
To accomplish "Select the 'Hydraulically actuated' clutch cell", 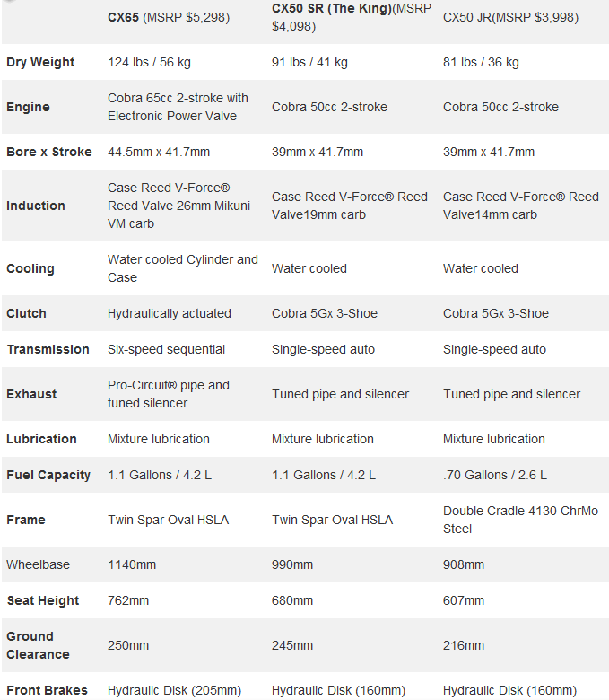I will click(x=170, y=313).
